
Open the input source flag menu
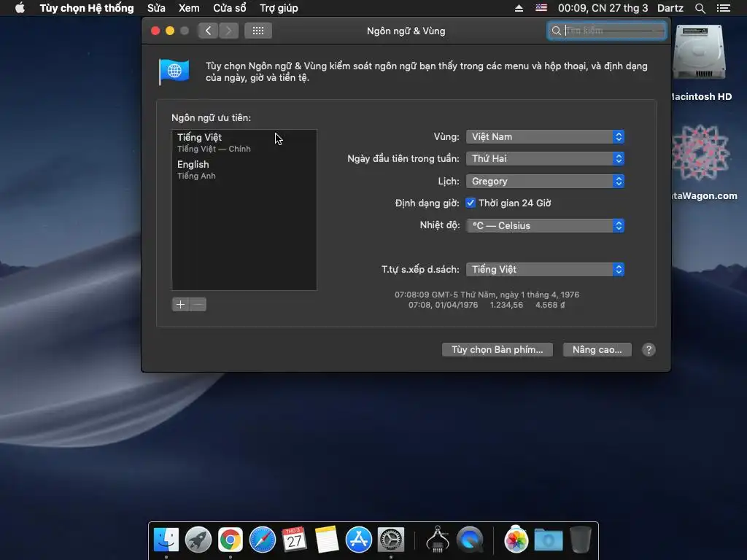(x=541, y=8)
